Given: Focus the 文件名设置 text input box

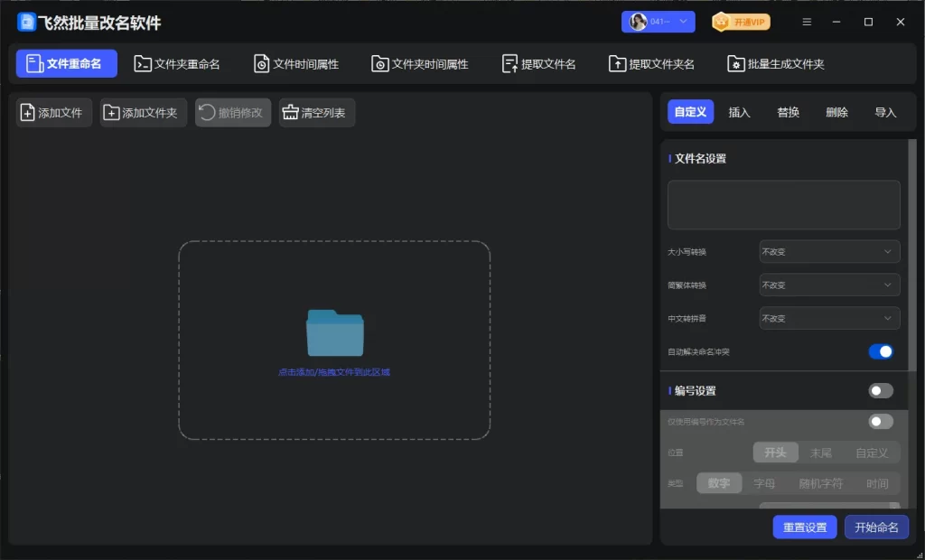Looking at the screenshot, I should (x=783, y=205).
